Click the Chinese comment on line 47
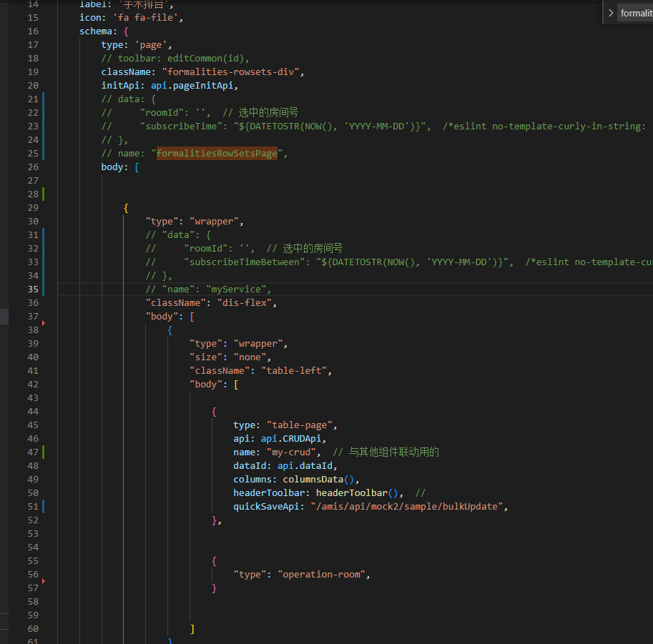Viewport: 653px width, 644px height. [x=386, y=452]
